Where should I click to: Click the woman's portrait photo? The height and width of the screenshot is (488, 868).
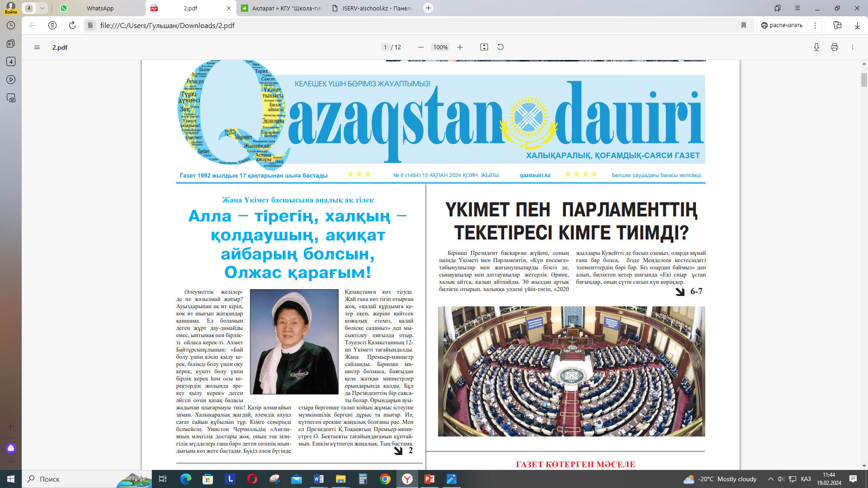pos(294,342)
